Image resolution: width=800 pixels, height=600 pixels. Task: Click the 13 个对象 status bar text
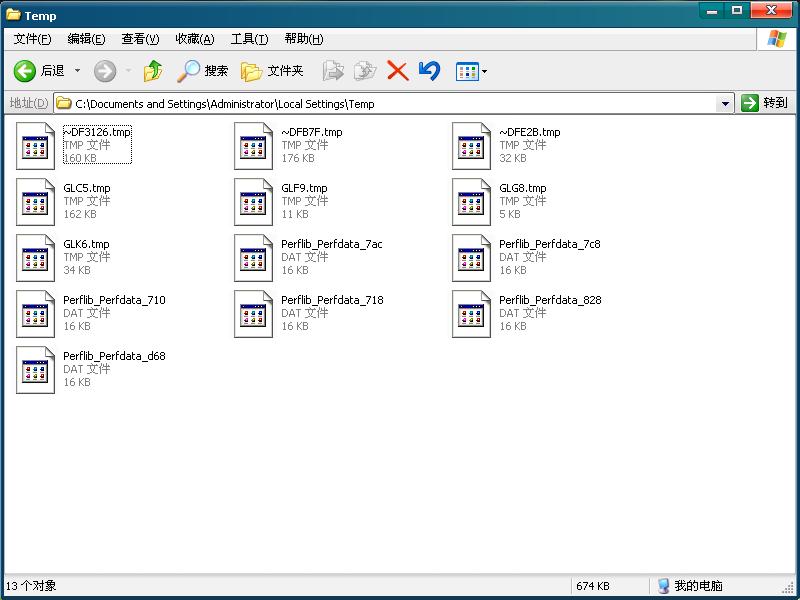pyautogui.click(x=31, y=586)
